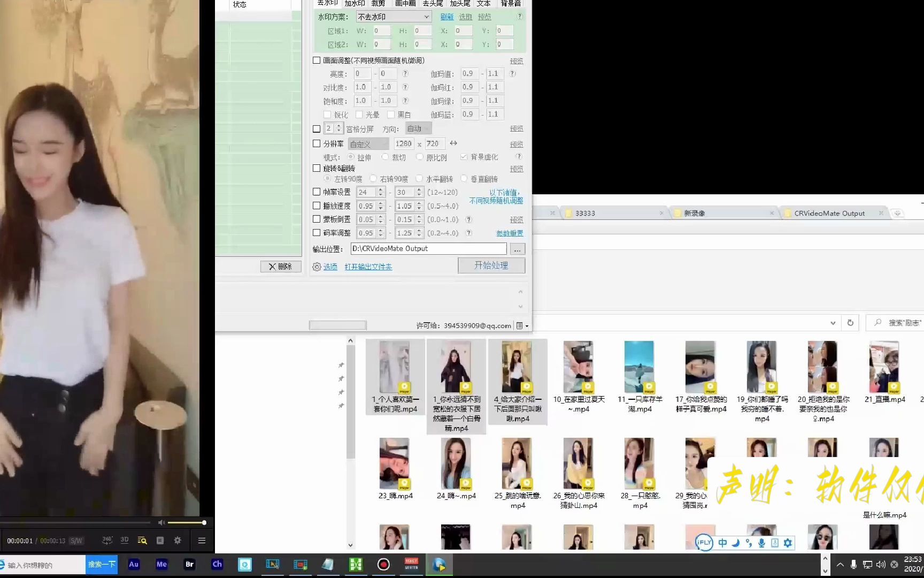Image resolution: width=924 pixels, height=578 pixels.
Task: Launch Adobe Audition from taskbar
Action: point(134,564)
